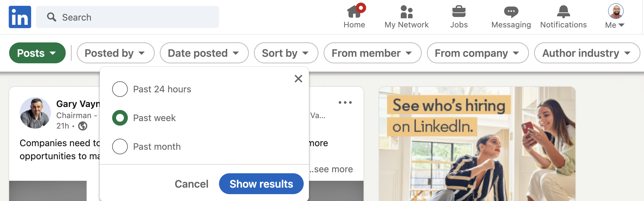Expand the Posted by filter dropdown
Screen dimensions: 644x201
tap(115, 53)
